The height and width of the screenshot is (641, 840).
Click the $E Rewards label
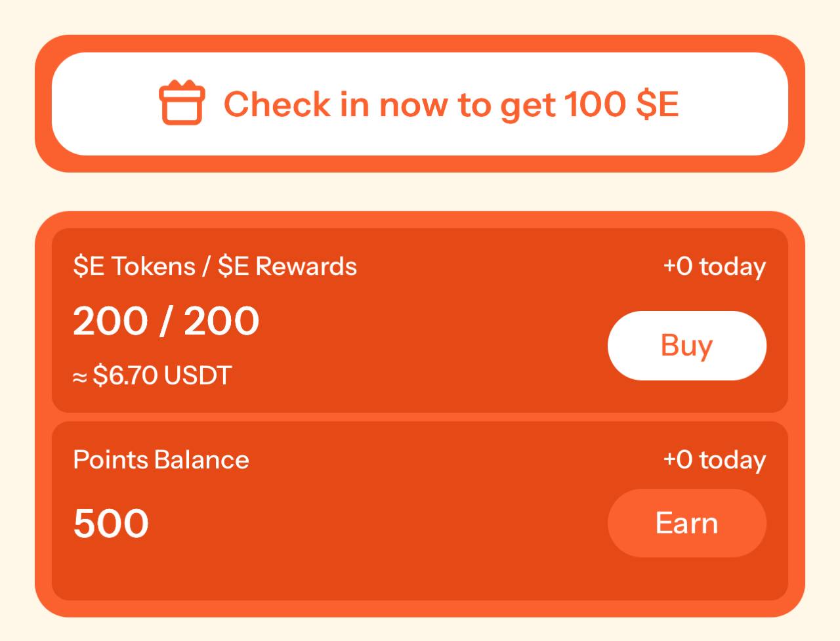tap(287, 266)
